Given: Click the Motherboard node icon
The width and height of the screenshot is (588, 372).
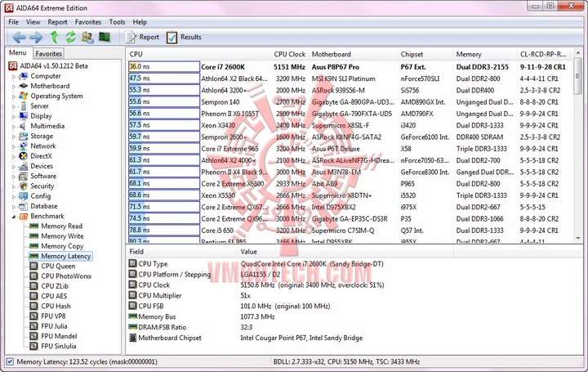Looking at the screenshot, I should pyautogui.click(x=24, y=86).
